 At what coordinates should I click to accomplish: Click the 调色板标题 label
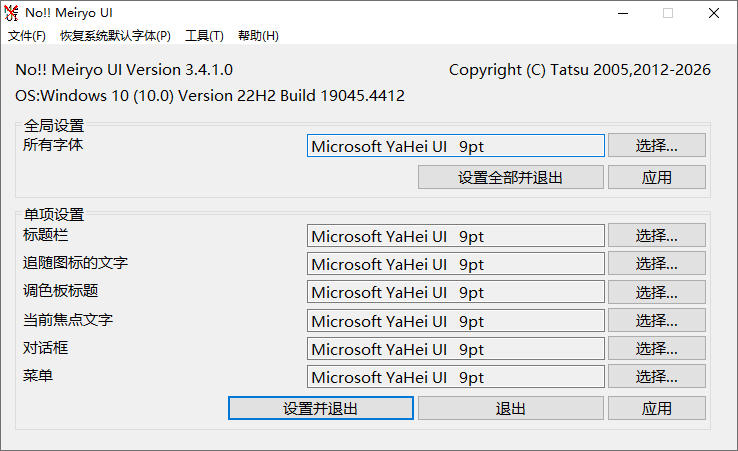click(x=61, y=290)
